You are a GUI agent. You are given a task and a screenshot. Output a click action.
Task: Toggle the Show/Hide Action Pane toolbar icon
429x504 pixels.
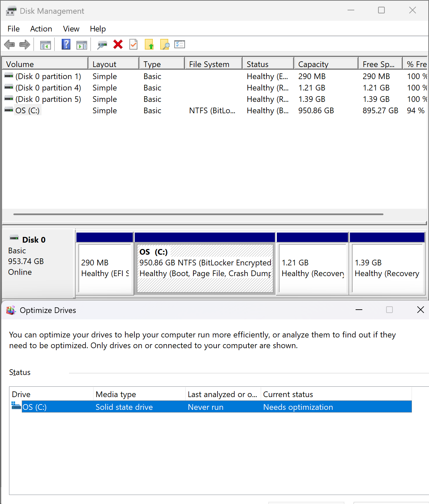82,45
